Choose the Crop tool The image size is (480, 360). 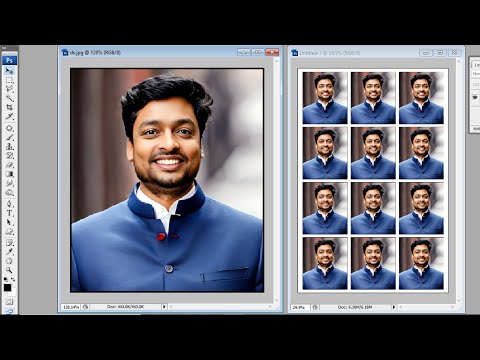9,107
